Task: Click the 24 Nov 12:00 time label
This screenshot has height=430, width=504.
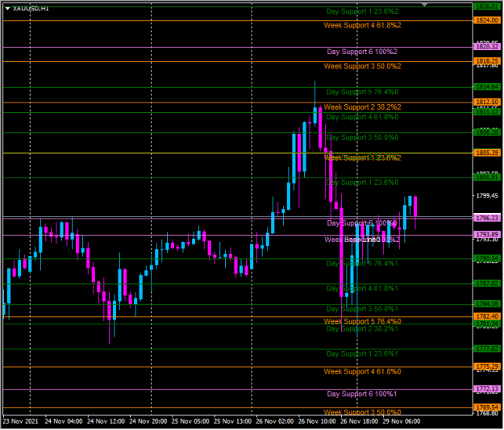Action: pyautogui.click(x=106, y=421)
